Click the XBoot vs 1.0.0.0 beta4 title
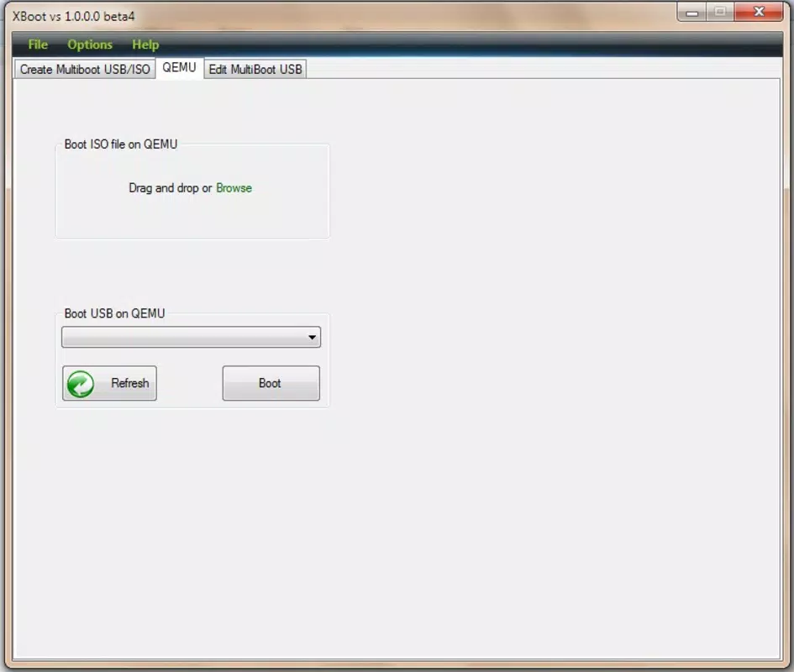Screen dimensions: 794x672 tap(73, 16)
